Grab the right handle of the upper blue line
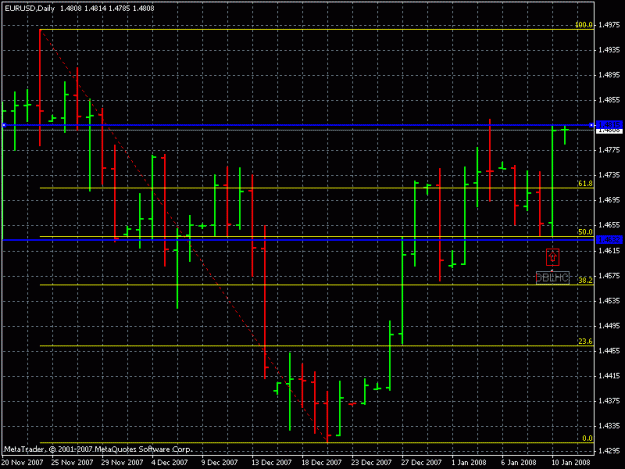Image resolution: width=625 pixels, height=469 pixels. click(x=591, y=125)
